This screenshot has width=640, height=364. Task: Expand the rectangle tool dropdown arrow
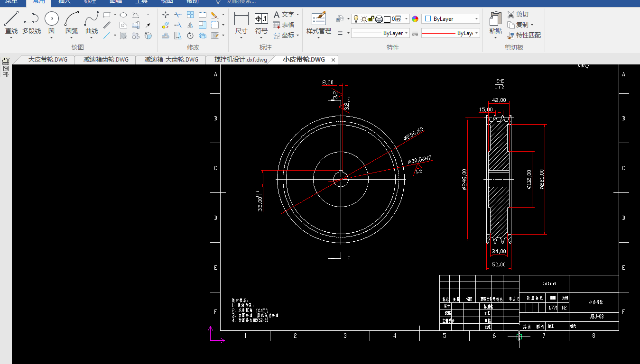(115, 15)
